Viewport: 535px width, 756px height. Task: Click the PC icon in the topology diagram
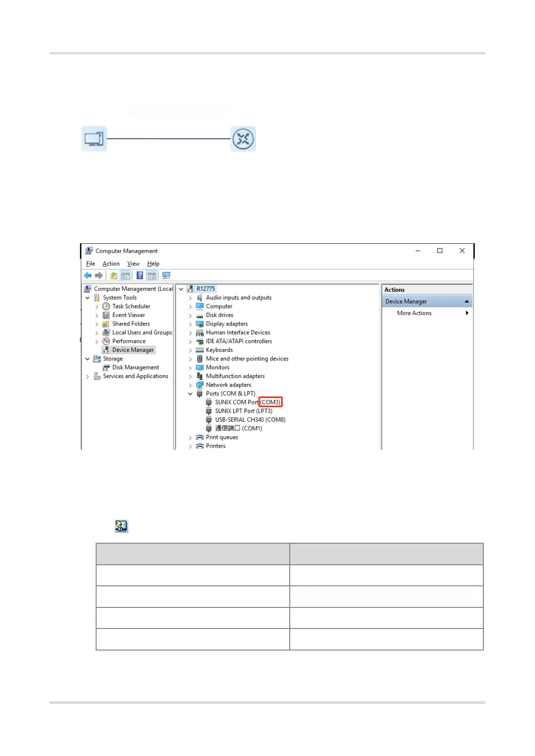click(94, 139)
